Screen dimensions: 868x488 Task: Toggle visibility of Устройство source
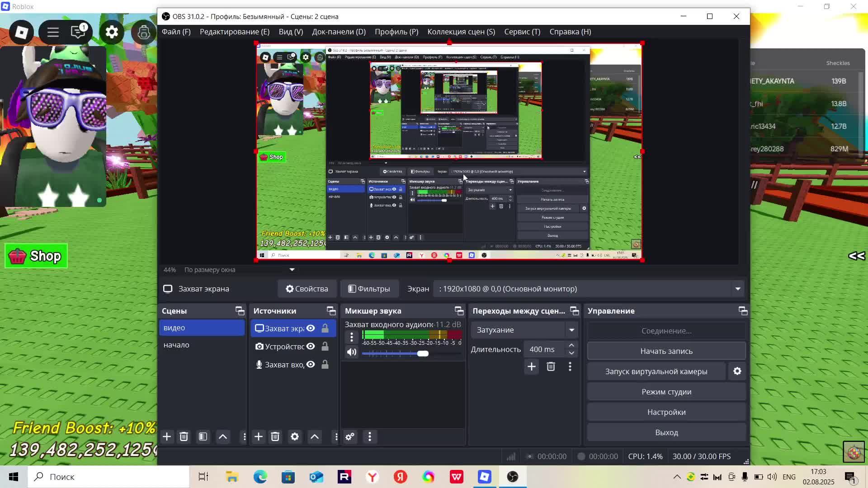(x=311, y=347)
